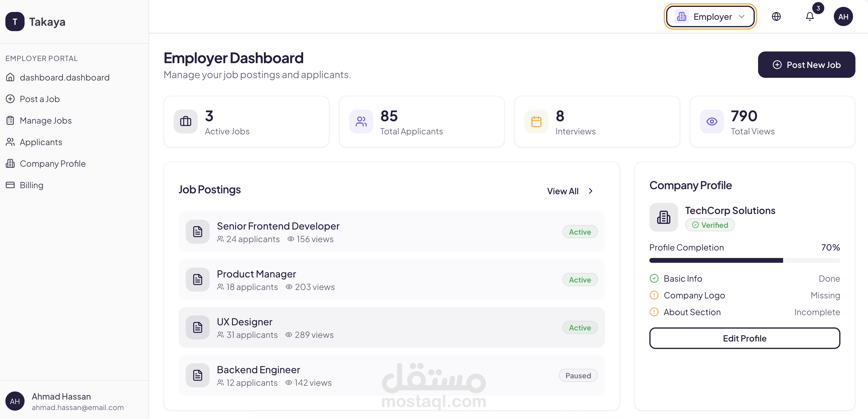
Task: Click the Edit Profile button
Action: tap(744, 338)
